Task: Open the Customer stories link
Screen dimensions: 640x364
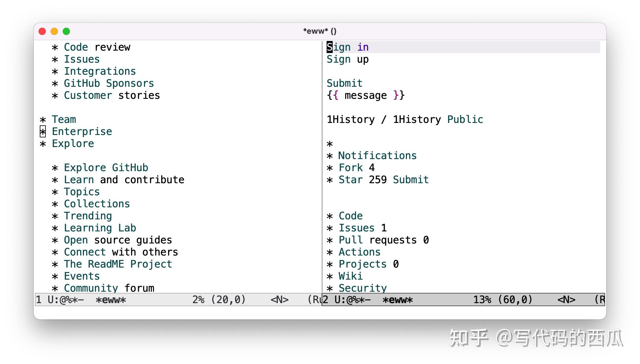Action: tap(112, 96)
